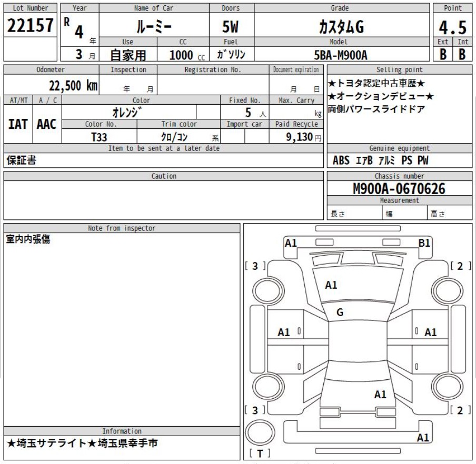Click the chassis number M900A-0670626

point(399,189)
